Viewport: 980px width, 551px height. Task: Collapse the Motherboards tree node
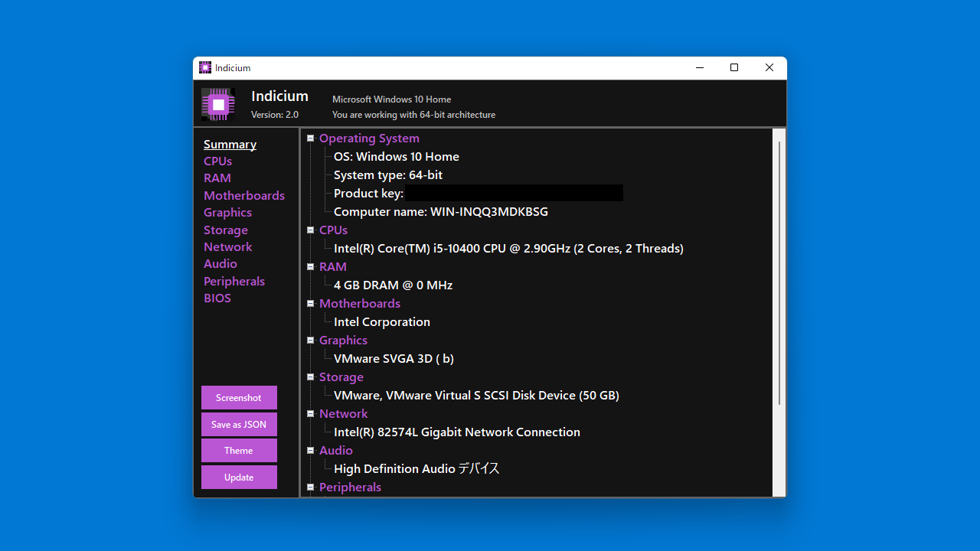point(311,304)
